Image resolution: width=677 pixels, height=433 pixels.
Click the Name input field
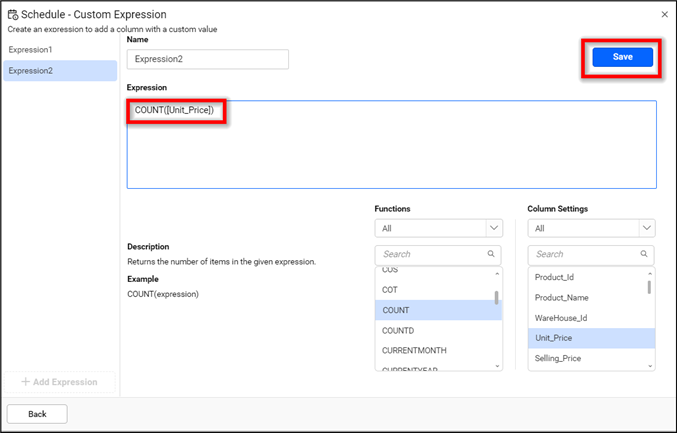pyautogui.click(x=207, y=59)
